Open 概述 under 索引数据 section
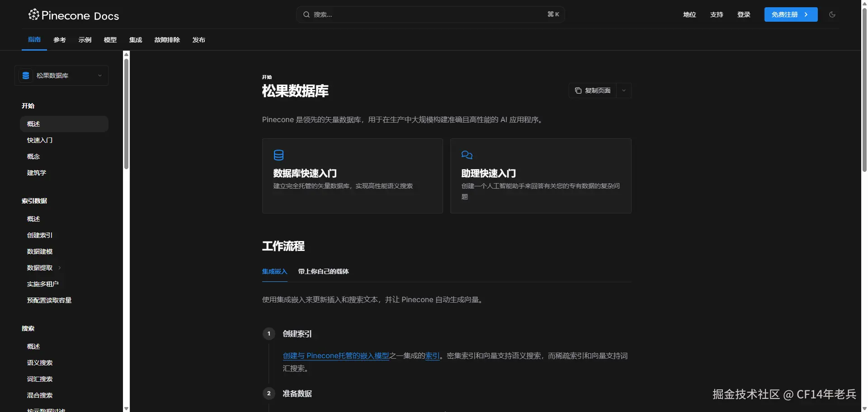 point(64,219)
